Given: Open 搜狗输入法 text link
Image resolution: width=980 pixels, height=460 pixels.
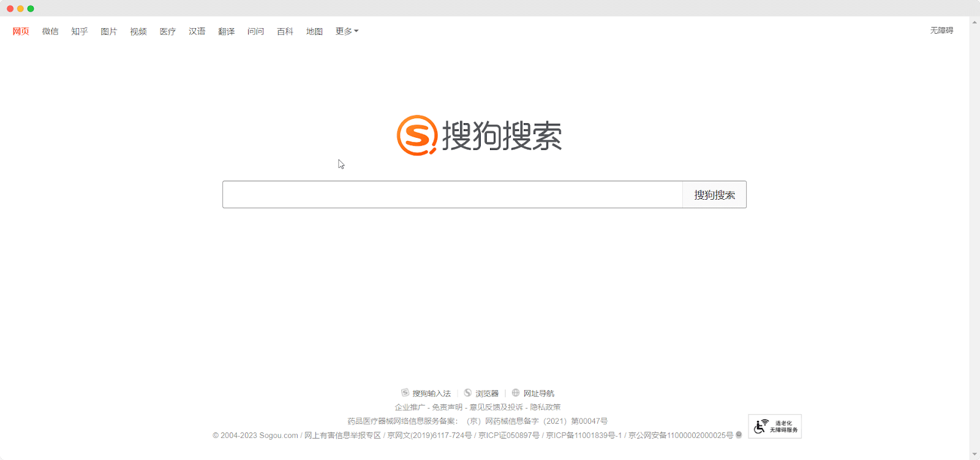Looking at the screenshot, I should (x=431, y=393).
